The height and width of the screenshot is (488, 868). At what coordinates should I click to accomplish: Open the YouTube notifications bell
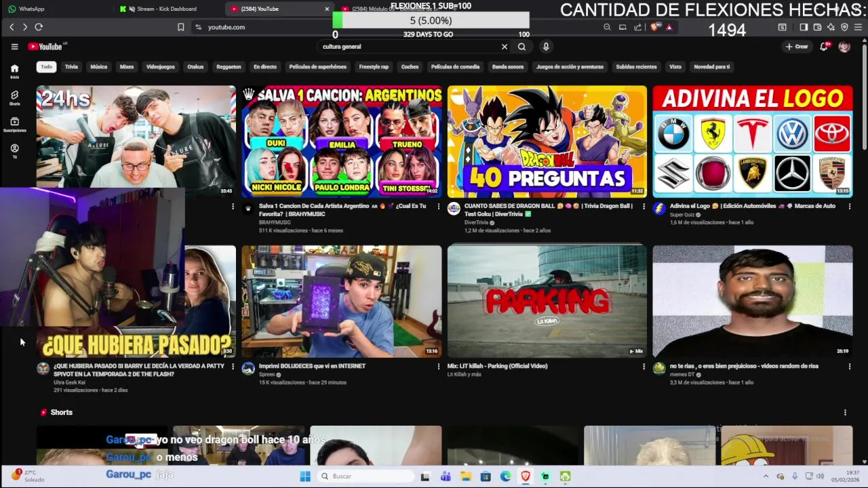pyautogui.click(x=824, y=47)
